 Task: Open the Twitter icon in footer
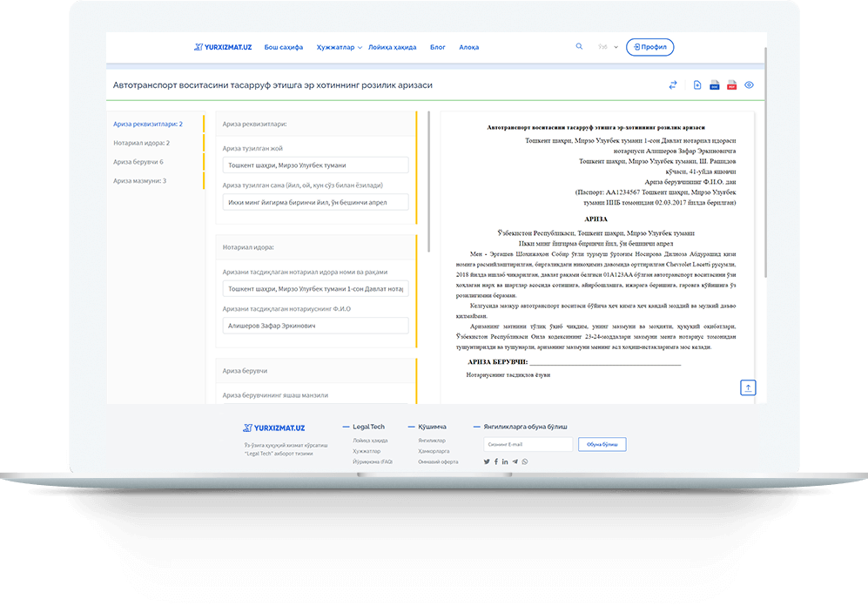coord(487,461)
